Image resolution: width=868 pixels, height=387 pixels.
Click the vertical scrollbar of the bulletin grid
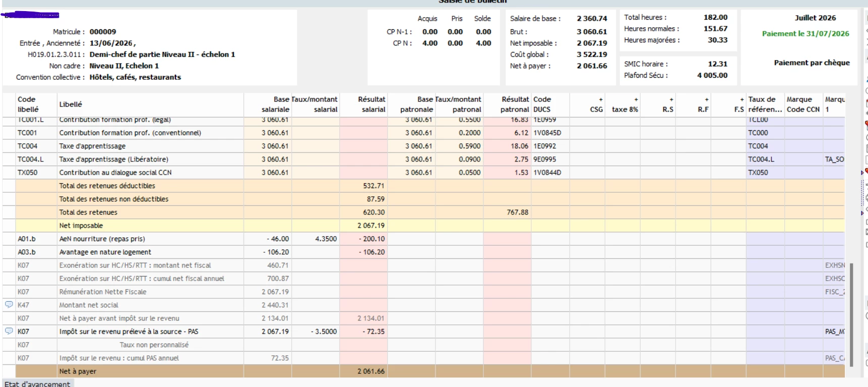(x=851, y=314)
